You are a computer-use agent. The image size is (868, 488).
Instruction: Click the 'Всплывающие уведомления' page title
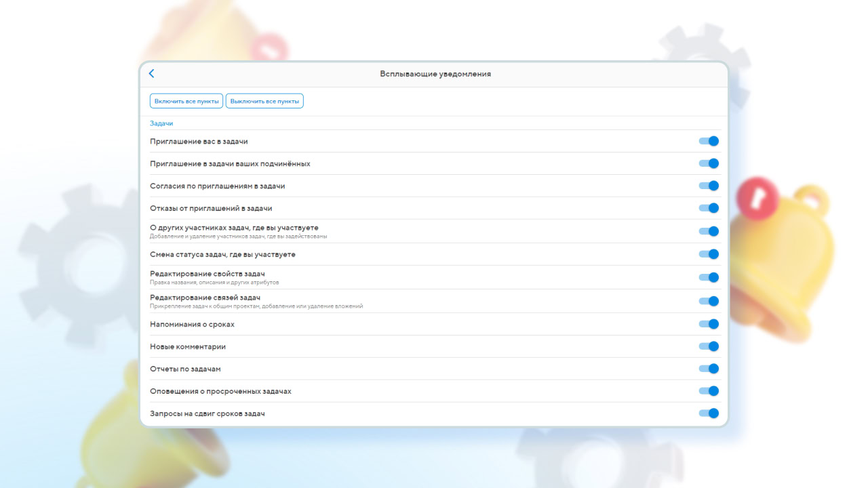click(x=435, y=74)
